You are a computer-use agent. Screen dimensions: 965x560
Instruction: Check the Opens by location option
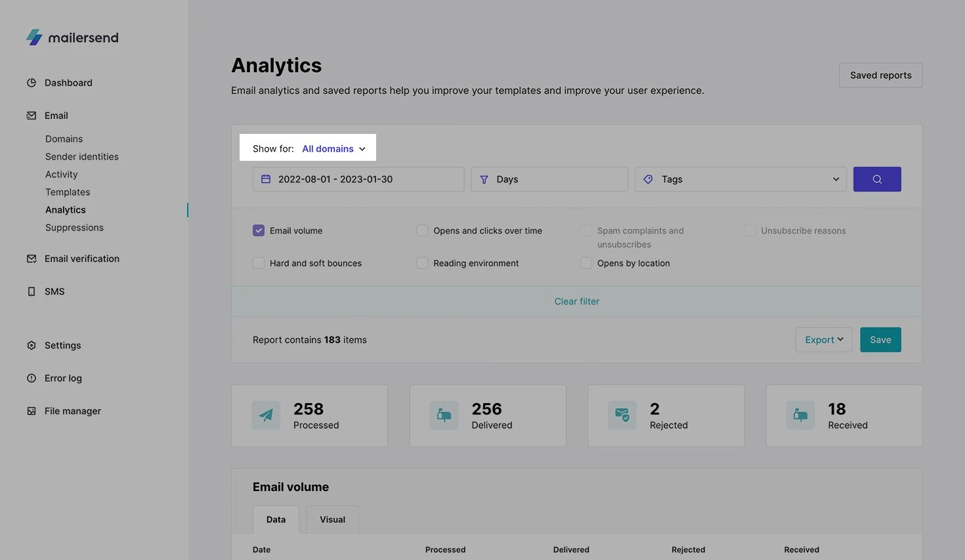[x=586, y=263]
